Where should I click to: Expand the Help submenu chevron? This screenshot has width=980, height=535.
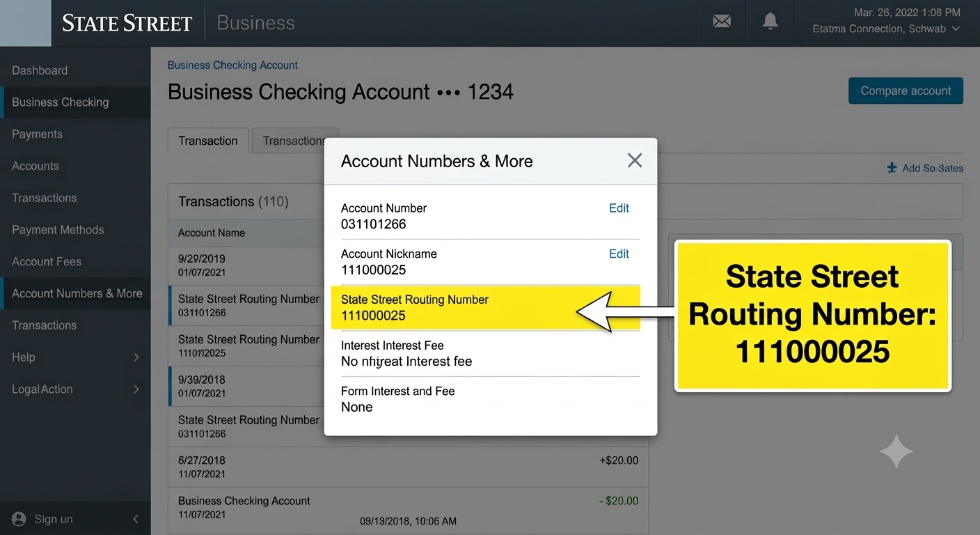(136, 357)
